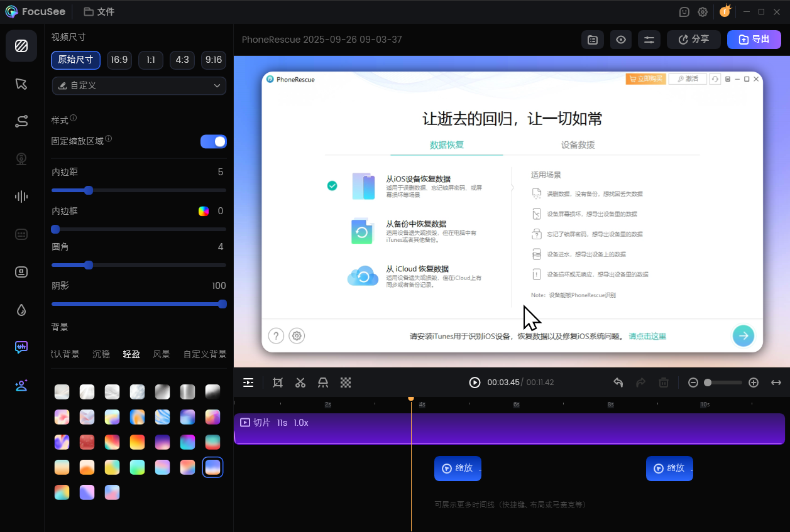Select 1:1 video size
This screenshot has height=532, width=790.
[x=151, y=60]
